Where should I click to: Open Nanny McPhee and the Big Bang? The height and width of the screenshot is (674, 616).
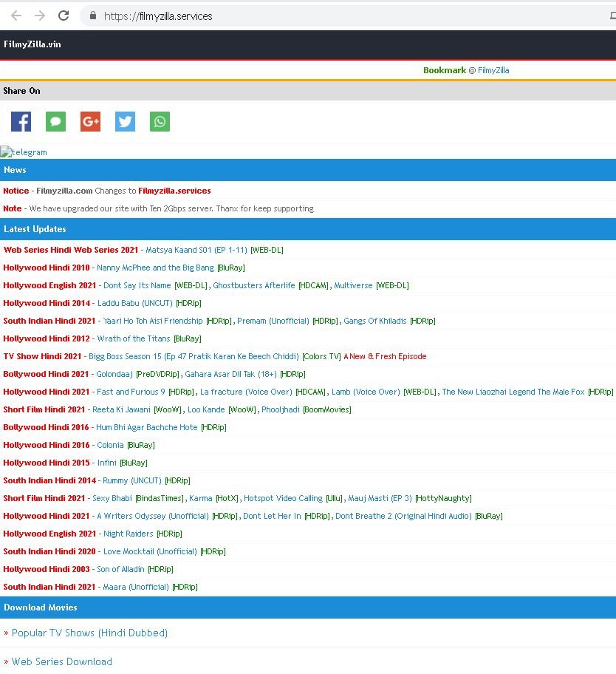(x=155, y=268)
